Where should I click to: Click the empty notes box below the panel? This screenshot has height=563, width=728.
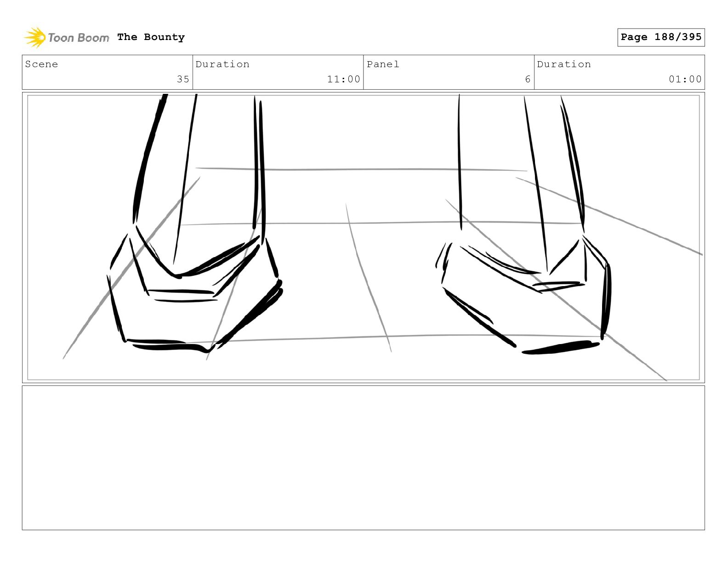click(364, 458)
